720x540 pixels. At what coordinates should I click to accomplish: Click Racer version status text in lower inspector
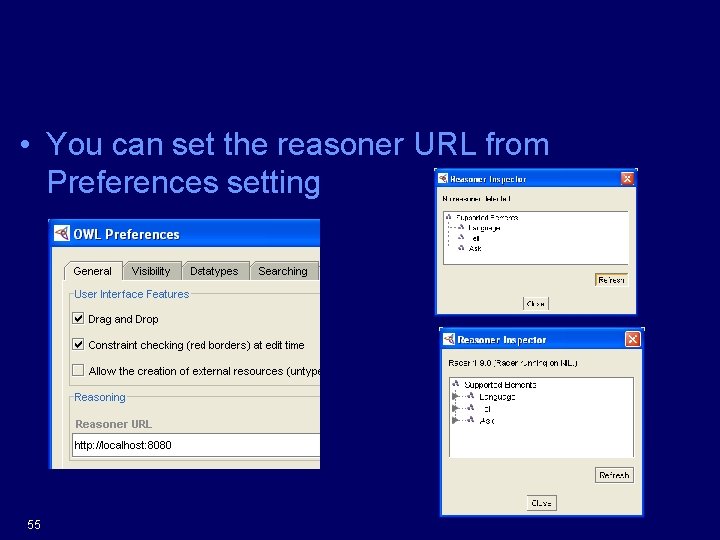coord(513,363)
